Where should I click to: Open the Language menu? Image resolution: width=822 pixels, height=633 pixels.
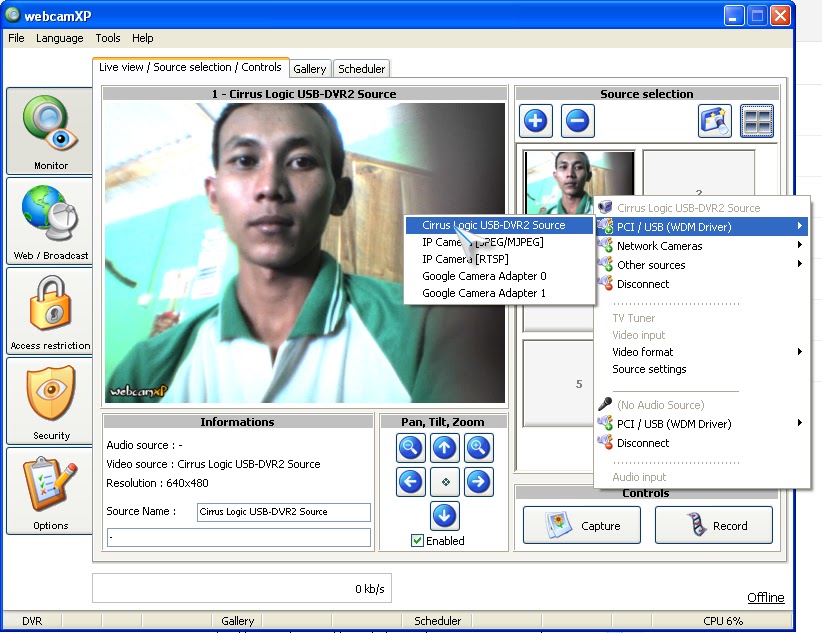(59, 38)
